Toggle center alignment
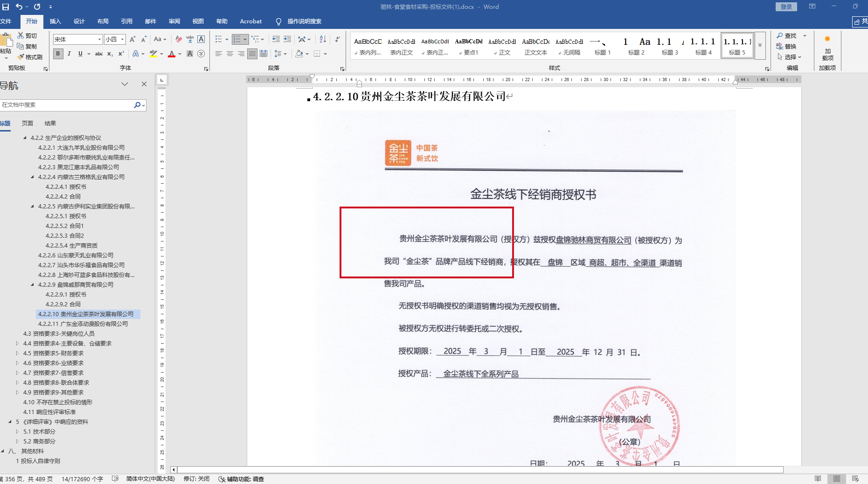The width and height of the screenshot is (868, 484). point(230,54)
